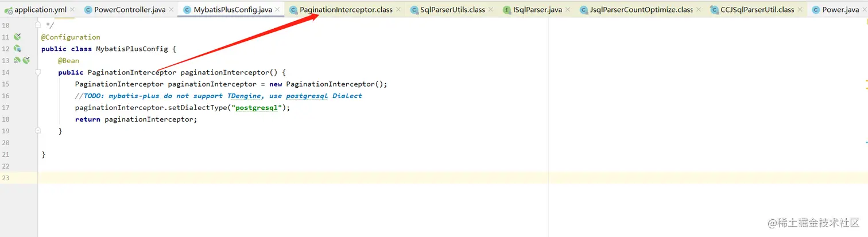Screen dimensions: 868x237
Task: Switch to the application.yml tab
Action: (x=40, y=10)
